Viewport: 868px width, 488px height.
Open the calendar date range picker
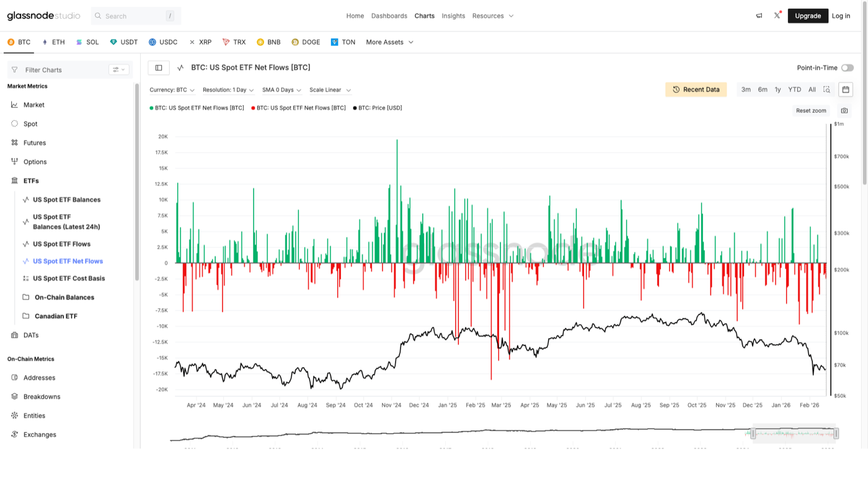click(x=846, y=89)
